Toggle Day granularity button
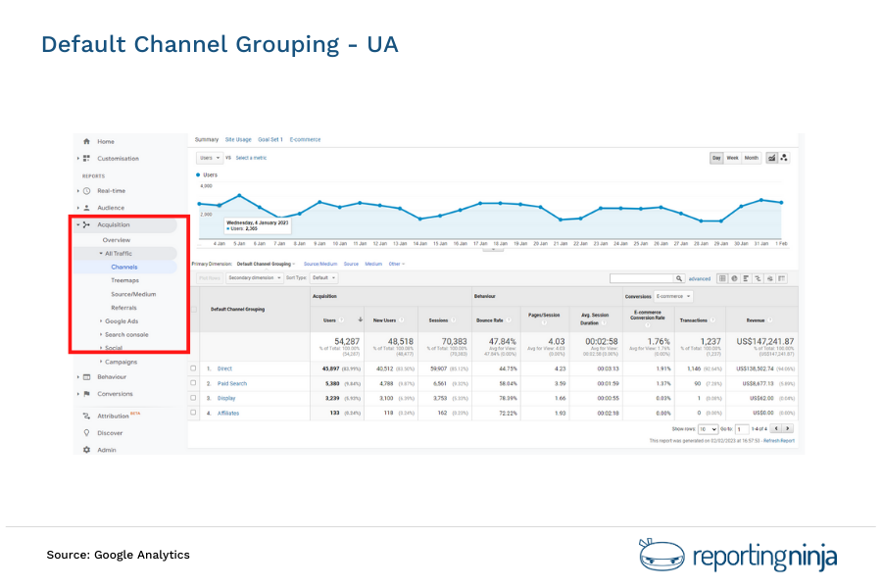 [716, 158]
